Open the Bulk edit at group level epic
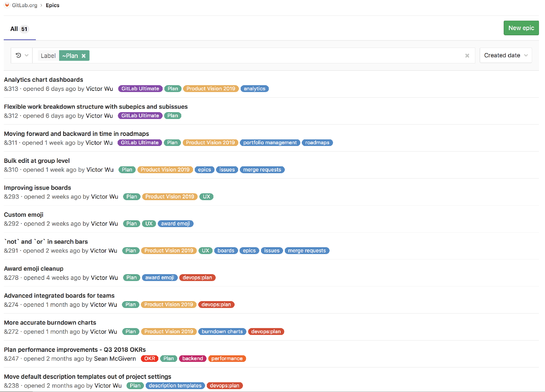This screenshot has height=392, width=545. [x=37, y=161]
